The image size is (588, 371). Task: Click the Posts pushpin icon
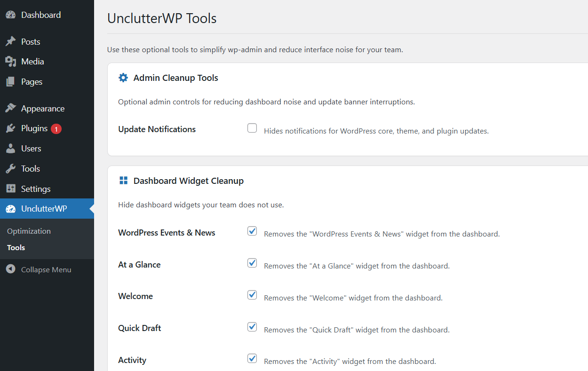[11, 42]
